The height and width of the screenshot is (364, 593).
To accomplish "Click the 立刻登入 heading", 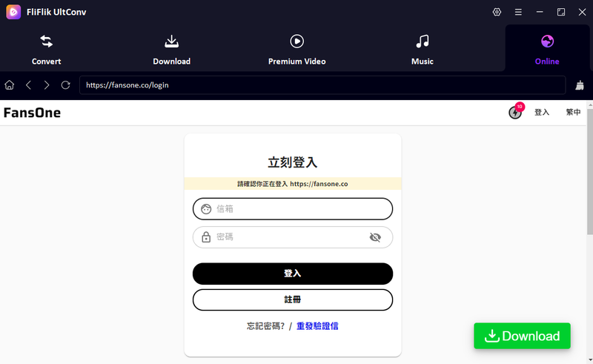I will click(x=293, y=162).
